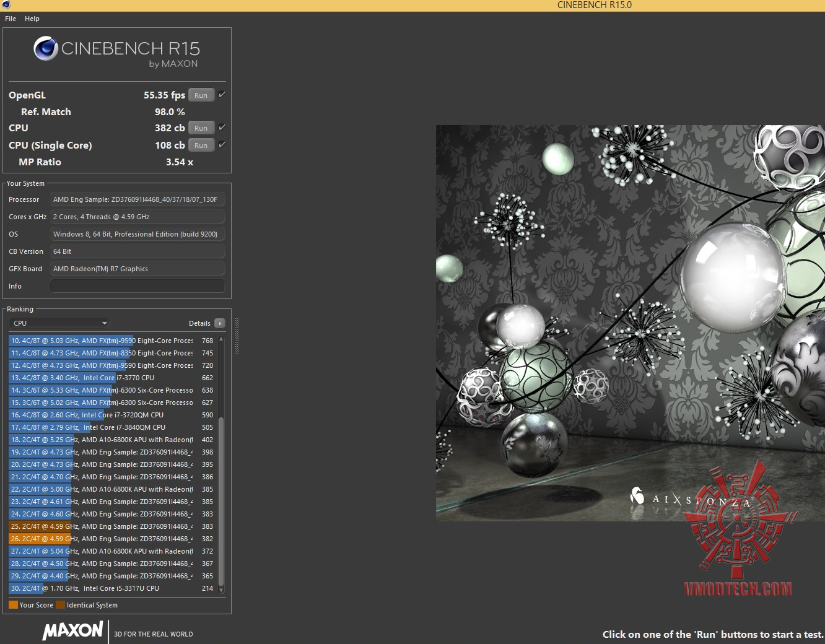Select ranking row 20 scoring 395
Viewport: 825px width, 644px height.
[x=112, y=464]
